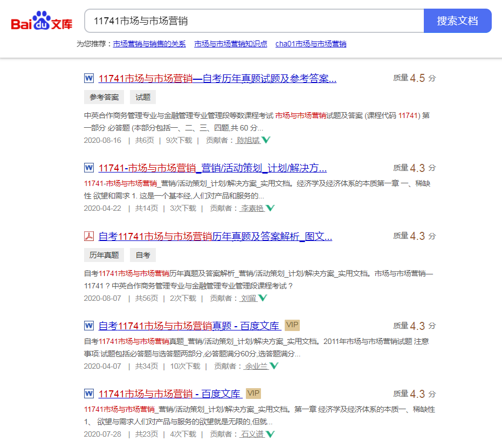This screenshot has height=448, width=502.
Task: Click the 参考答案 tag
Action: [105, 97]
